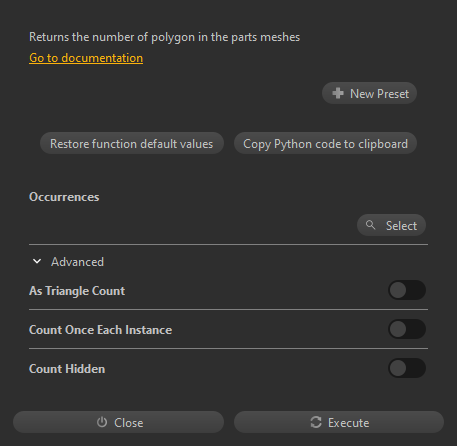Click the magnifier icon beside Select

coord(370,225)
